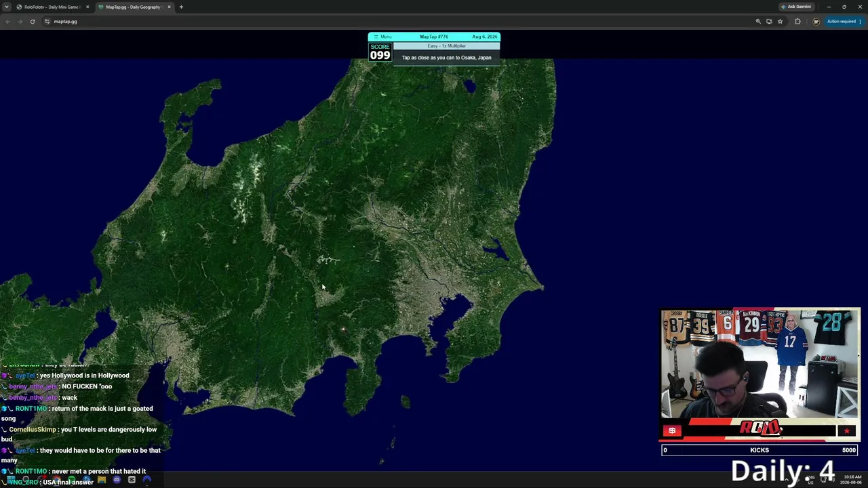The height and width of the screenshot is (488, 868).
Task: Click the red icon left of webcam banner
Action: tap(672, 430)
